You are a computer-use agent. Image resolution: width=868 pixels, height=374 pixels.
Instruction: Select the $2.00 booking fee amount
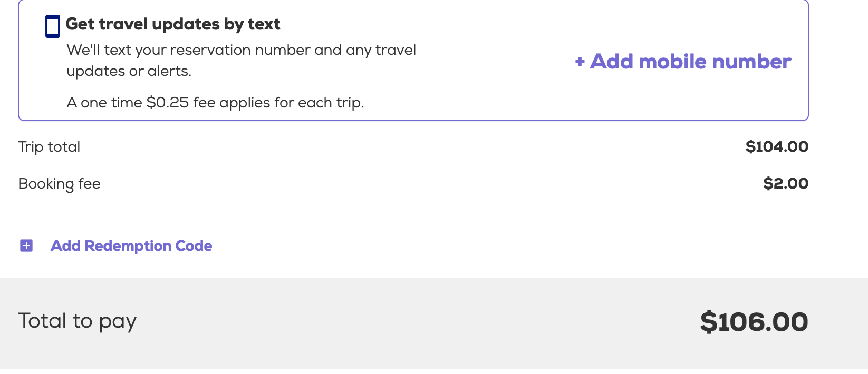pyautogui.click(x=785, y=184)
